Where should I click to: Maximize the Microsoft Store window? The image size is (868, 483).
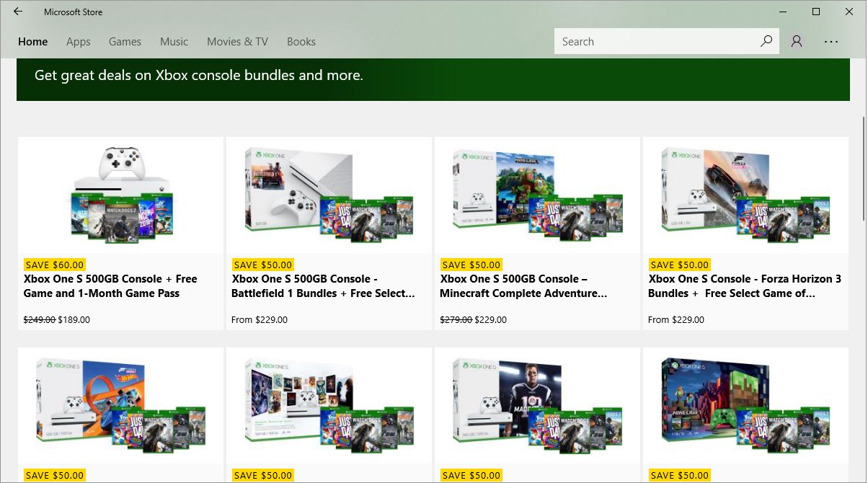click(x=816, y=12)
